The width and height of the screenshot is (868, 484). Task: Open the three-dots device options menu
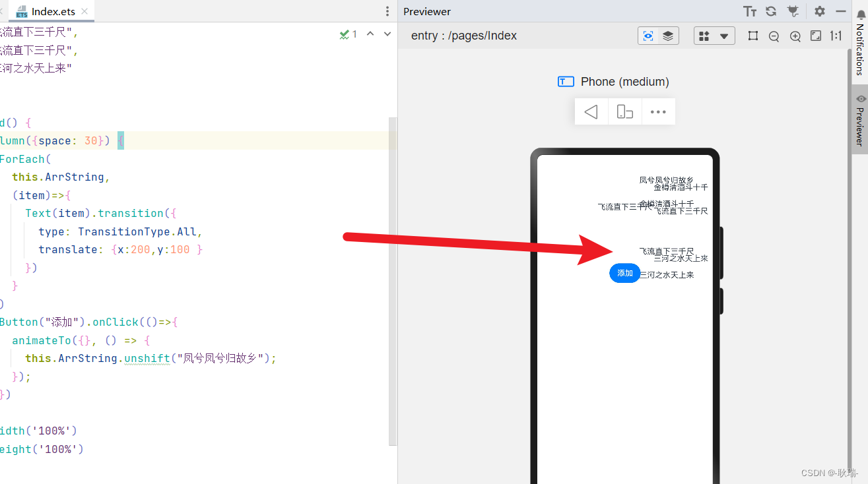[658, 111]
